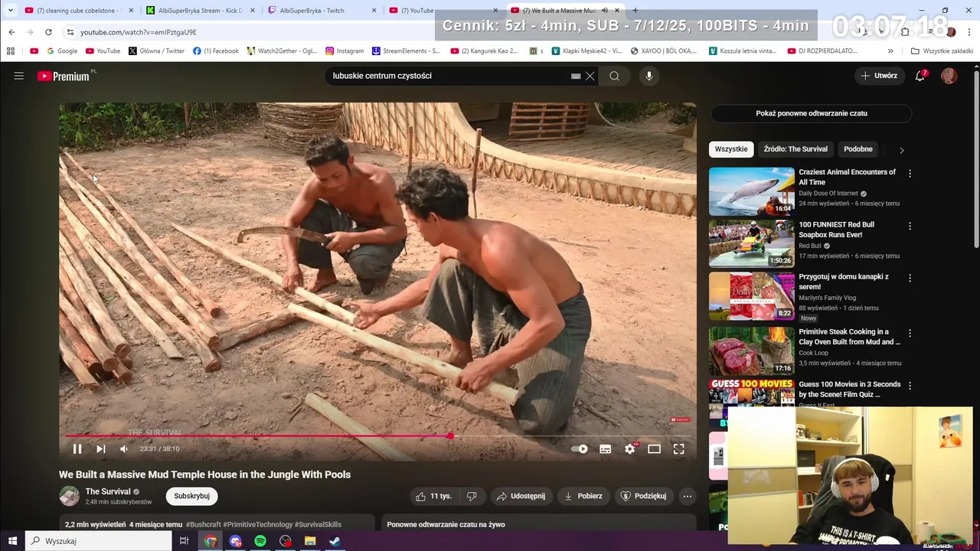
Task: Seek using the red progress bar handle
Action: point(450,436)
